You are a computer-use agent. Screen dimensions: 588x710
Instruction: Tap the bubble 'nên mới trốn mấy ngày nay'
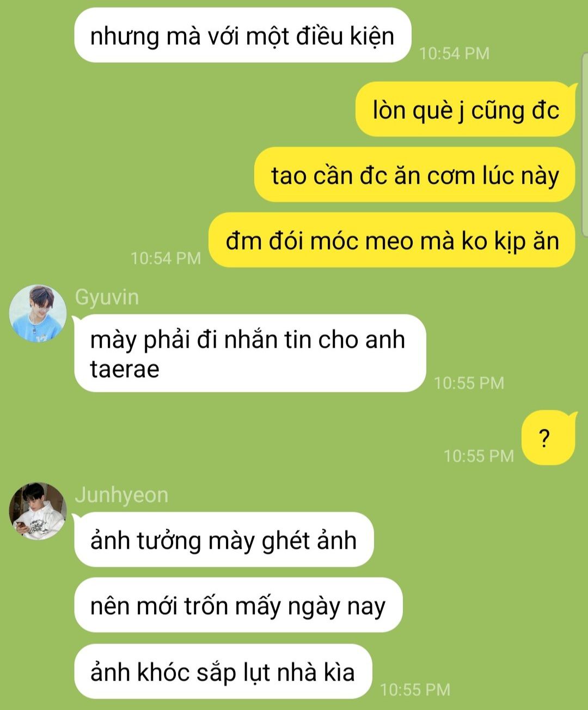tap(238, 605)
